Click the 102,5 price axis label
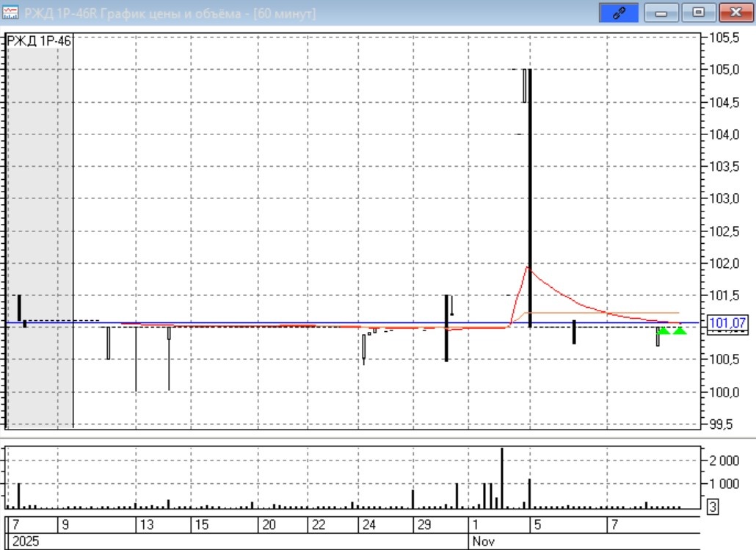 coord(724,231)
